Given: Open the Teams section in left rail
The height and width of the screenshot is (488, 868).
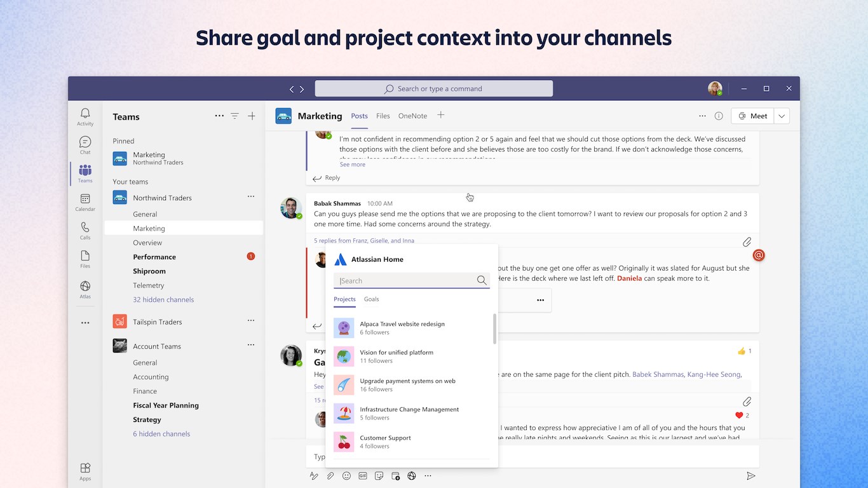Looking at the screenshot, I should (x=85, y=173).
